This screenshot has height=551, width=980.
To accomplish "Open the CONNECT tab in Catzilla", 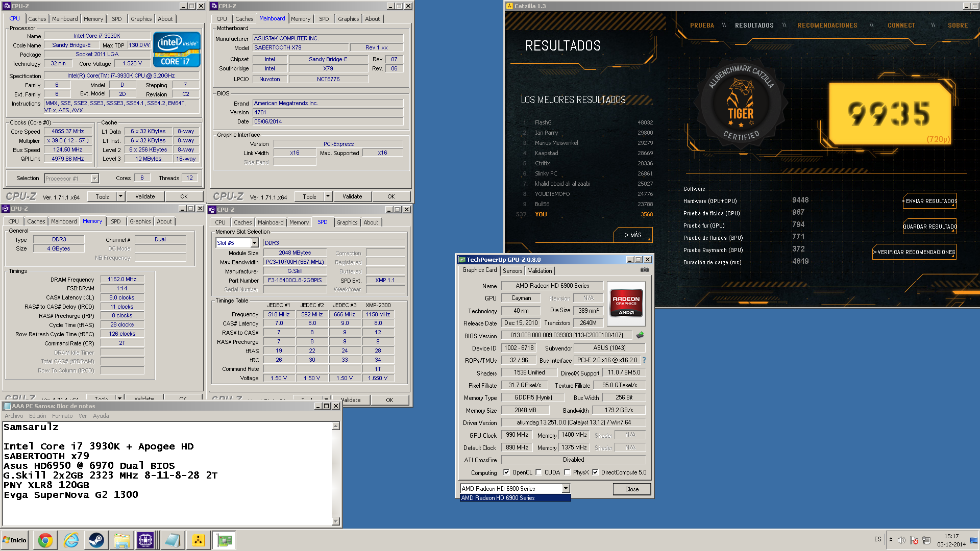I will click(x=901, y=26).
